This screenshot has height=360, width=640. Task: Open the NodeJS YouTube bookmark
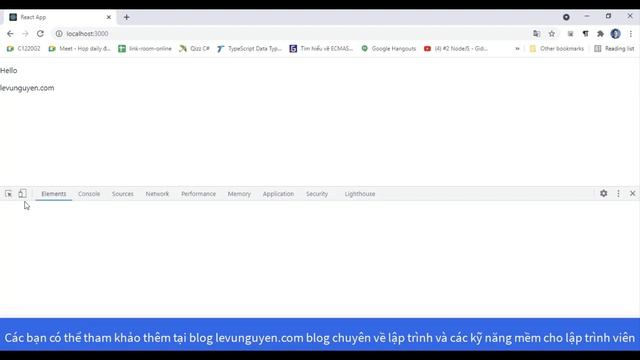[x=456, y=49]
